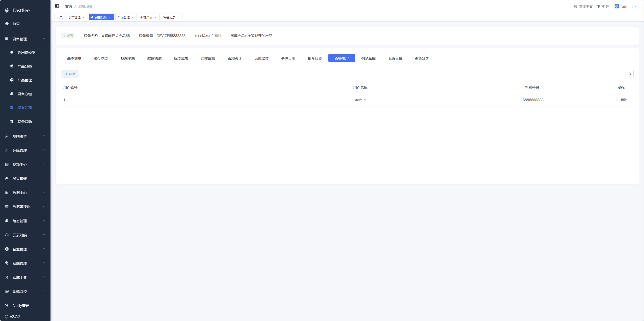Open the 视频监控 tab
The height and width of the screenshot is (321, 644).
(x=368, y=58)
